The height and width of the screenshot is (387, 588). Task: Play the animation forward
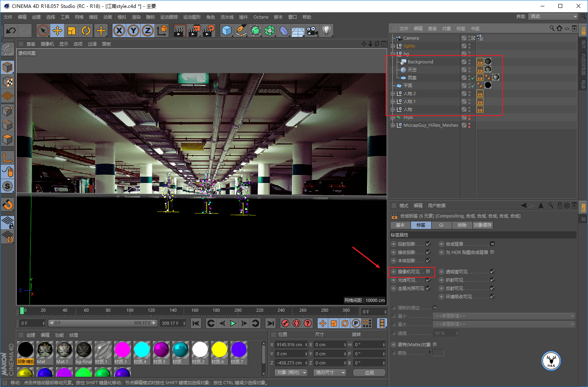(x=233, y=323)
